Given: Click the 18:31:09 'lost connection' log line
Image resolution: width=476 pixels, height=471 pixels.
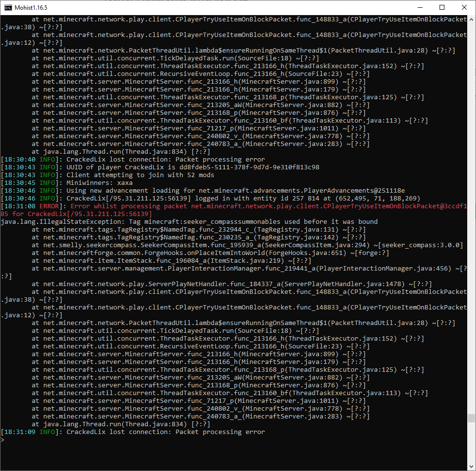Looking at the screenshot, I should click(133, 432).
